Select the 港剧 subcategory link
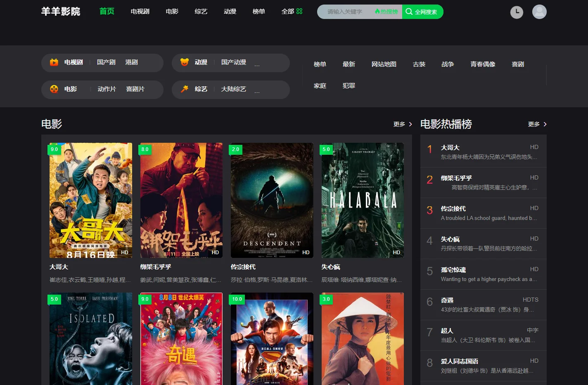Viewport: 588px width, 385px height. [x=132, y=62]
